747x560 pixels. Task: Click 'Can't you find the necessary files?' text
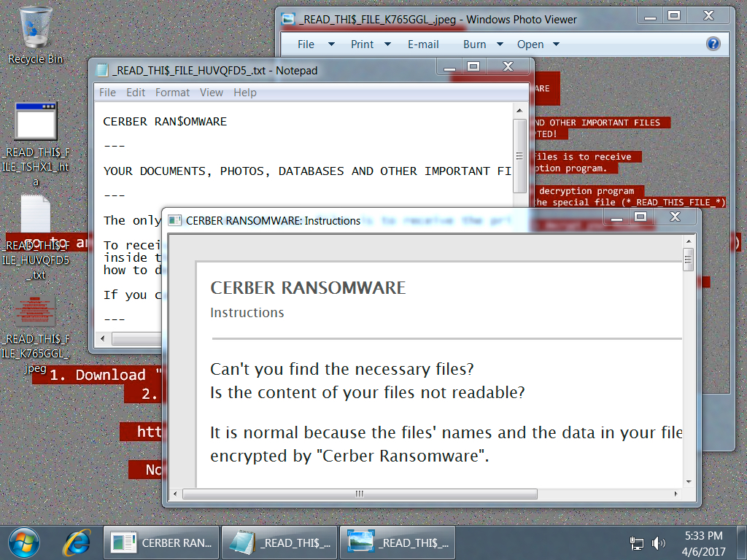tap(342, 369)
